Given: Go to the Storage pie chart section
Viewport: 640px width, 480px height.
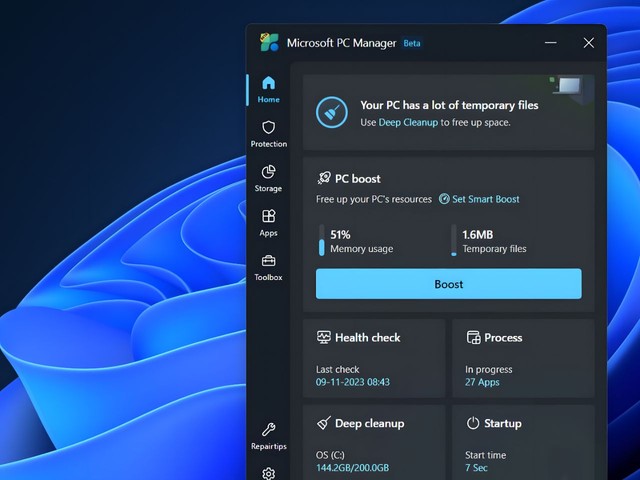Looking at the screenshot, I should (268, 178).
